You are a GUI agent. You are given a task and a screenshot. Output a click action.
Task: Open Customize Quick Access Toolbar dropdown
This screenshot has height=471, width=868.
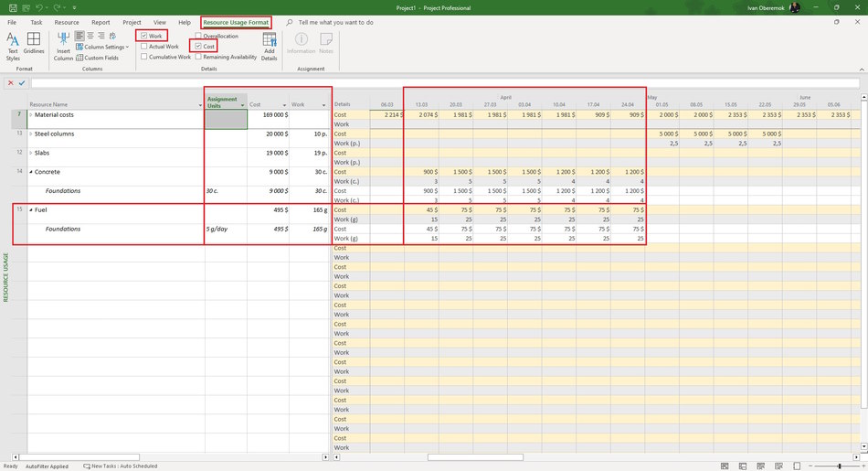click(74, 7)
